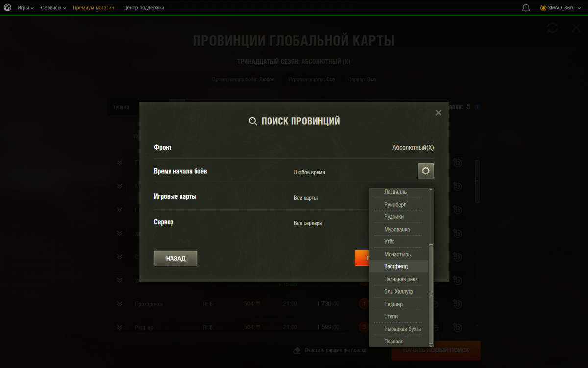
Task: Go to Премиум магазин
Action: [x=94, y=8]
